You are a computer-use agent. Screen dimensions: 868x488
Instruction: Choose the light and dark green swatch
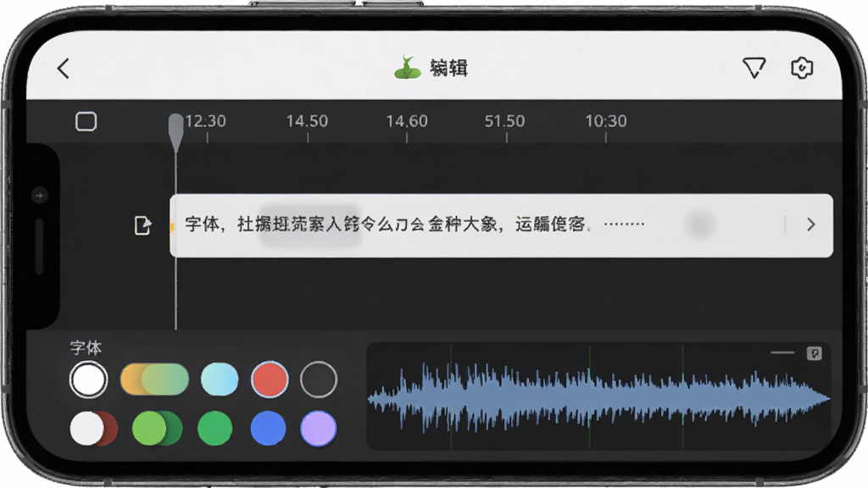point(157,428)
